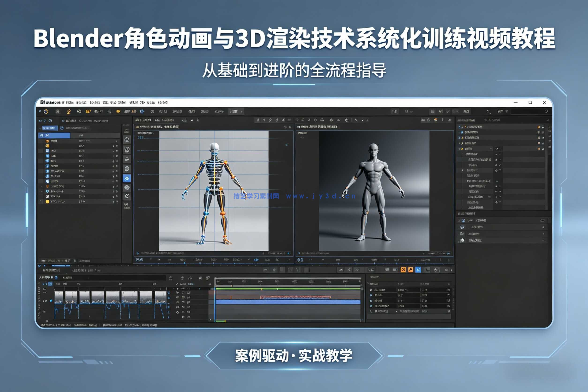588x392 pixels.
Task: Click the first orange button in timeline toolbar
Action: pos(403,270)
